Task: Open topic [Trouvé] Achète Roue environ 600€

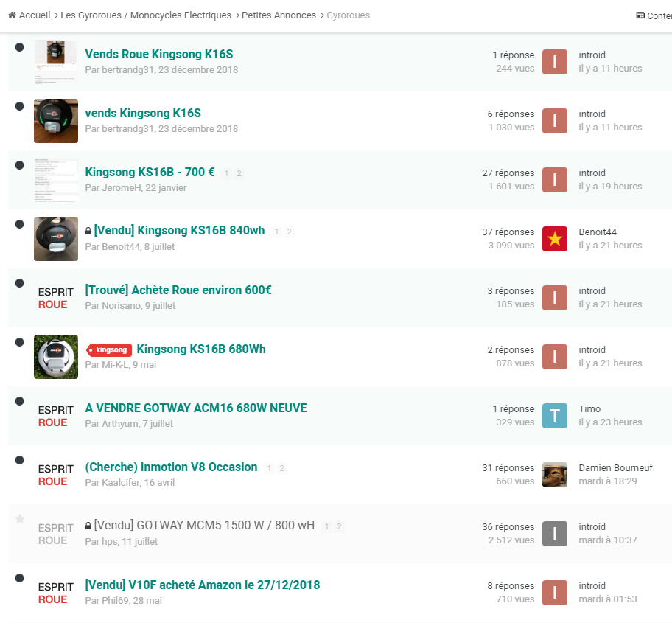Action: (x=178, y=290)
